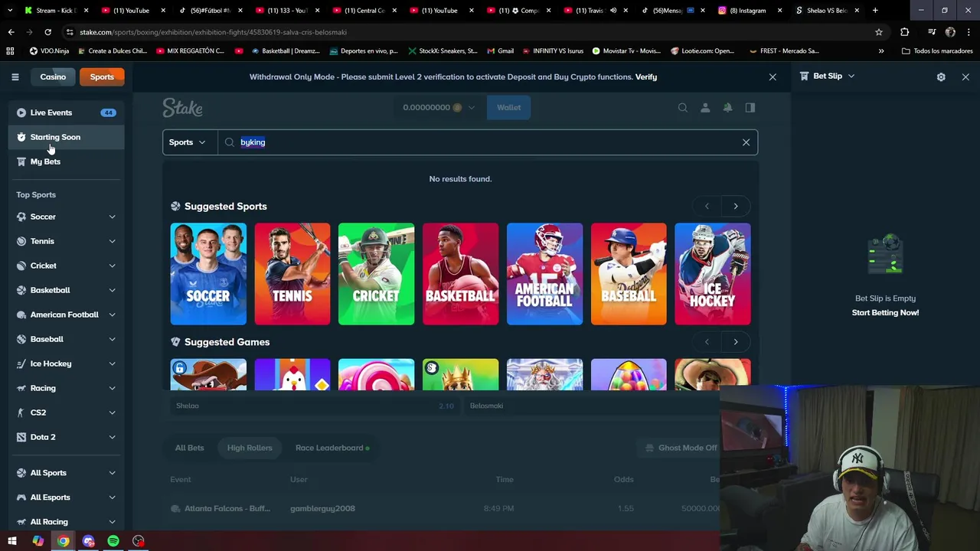Select the All Bets tab
Screen dimensions: 980x551
click(190, 448)
